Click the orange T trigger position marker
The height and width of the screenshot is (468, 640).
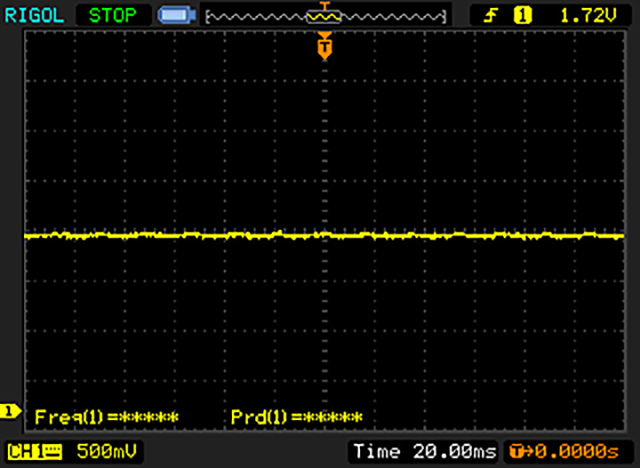[x=325, y=46]
